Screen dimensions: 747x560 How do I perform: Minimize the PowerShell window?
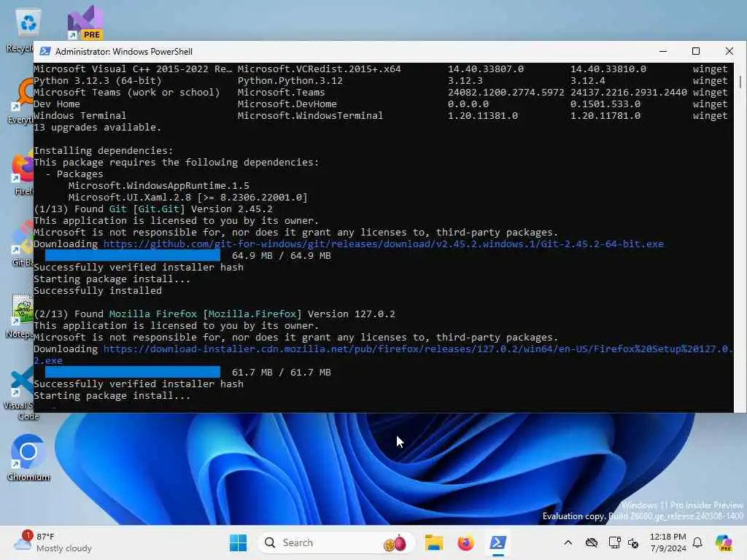pyautogui.click(x=662, y=51)
